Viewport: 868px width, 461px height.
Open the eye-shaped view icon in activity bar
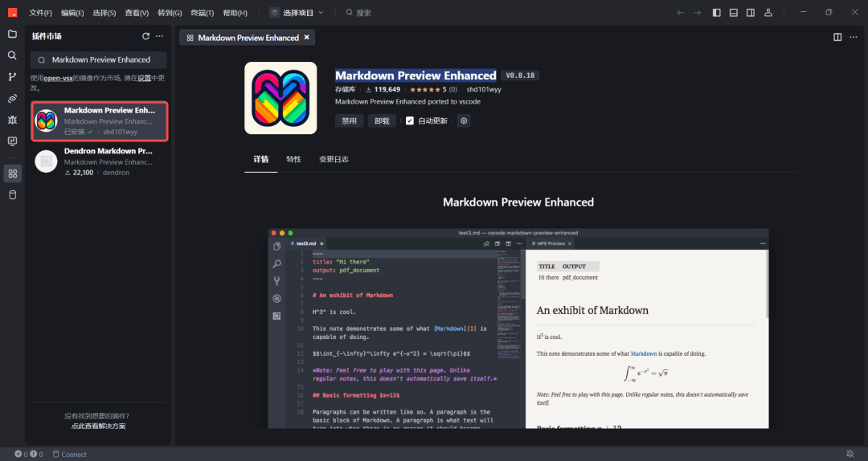click(x=12, y=99)
